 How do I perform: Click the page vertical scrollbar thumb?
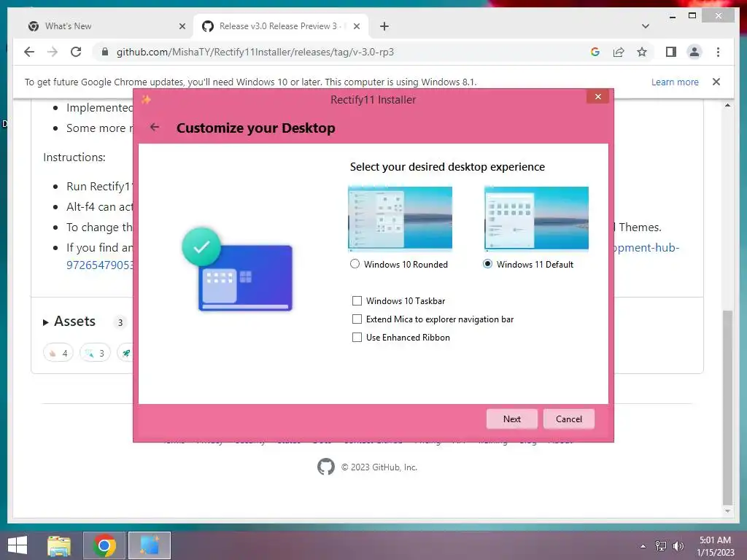click(727, 407)
